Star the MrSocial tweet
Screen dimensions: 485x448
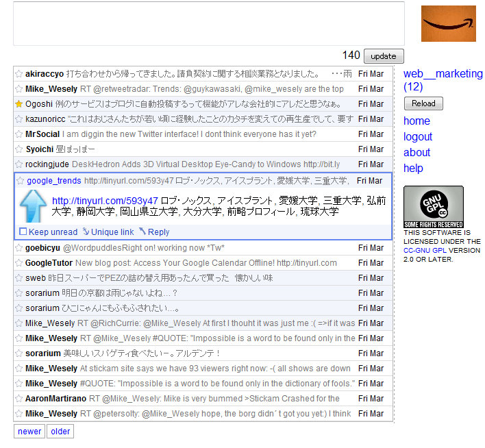[x=19, y=134]
